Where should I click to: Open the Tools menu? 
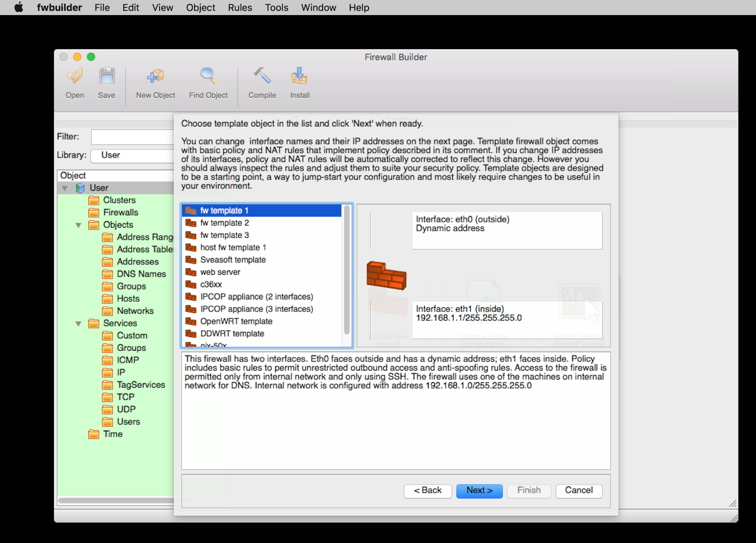point(276,8)
